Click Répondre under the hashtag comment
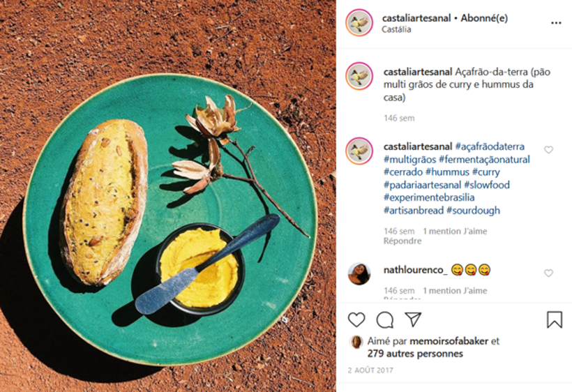This screenshot has width=572, height=392. (402, 241)
